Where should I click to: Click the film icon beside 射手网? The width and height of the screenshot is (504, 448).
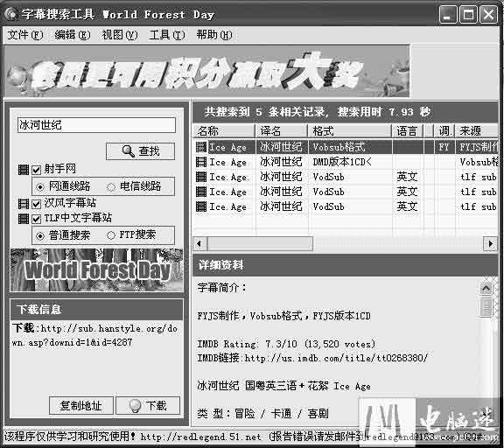(x=23, y=170)
